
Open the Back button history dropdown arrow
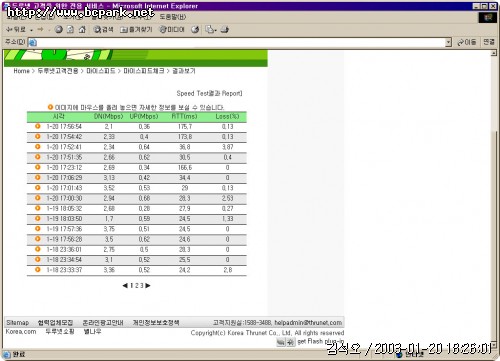(x=31, y=30)
